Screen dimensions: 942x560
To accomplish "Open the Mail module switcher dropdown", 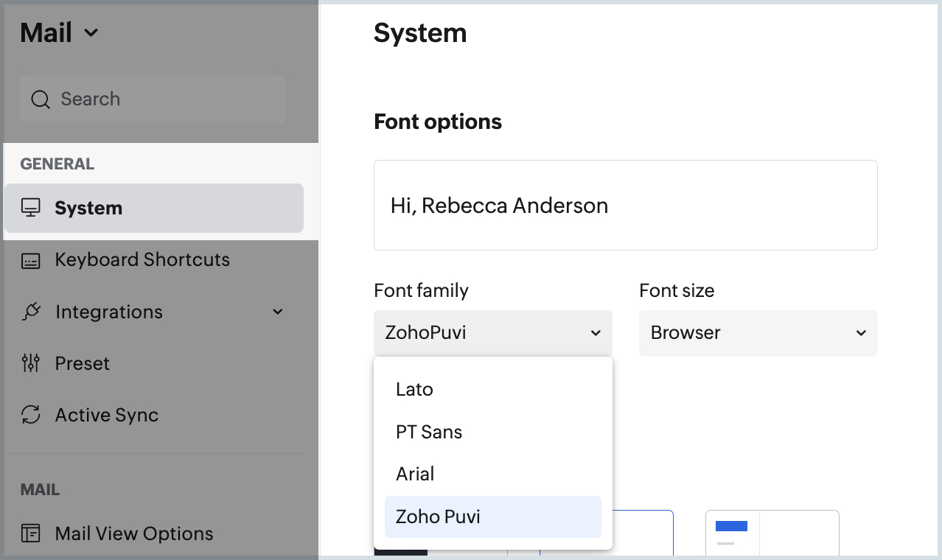I will pos(91,32).
